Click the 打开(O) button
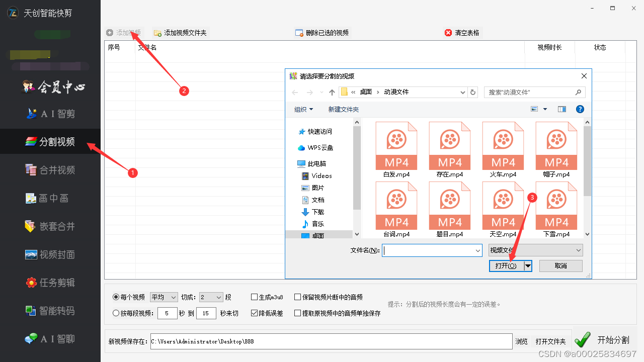The height and width of the screenshot is (362, 644). (x=506, y=265)
